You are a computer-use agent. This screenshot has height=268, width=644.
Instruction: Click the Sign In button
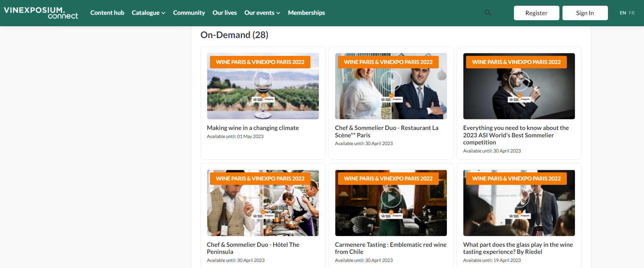pyautogui.click(x=585, y=13)
